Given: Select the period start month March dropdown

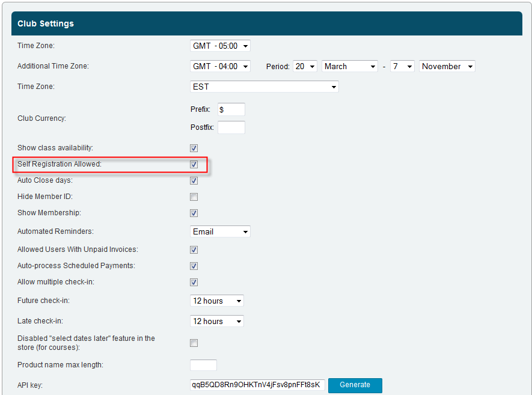Looking at the screenshot, I should (x=349, y=66).
